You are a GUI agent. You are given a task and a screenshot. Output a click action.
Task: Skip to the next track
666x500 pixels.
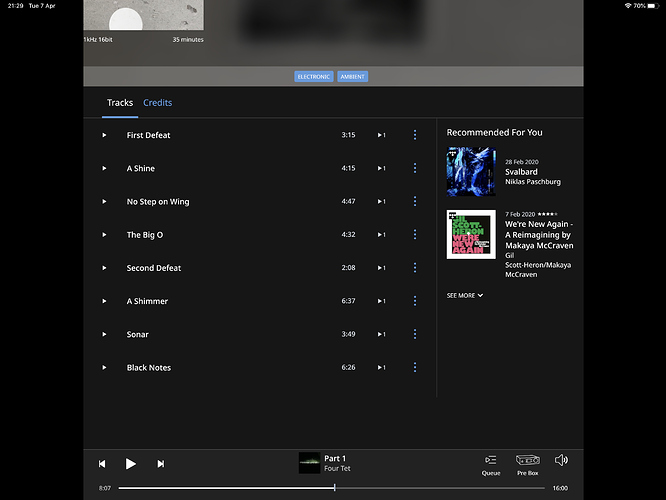click(x=161, y=464)
